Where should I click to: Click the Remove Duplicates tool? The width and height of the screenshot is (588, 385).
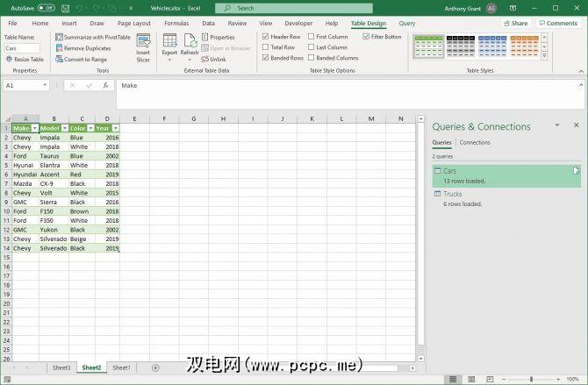[87, 48]
